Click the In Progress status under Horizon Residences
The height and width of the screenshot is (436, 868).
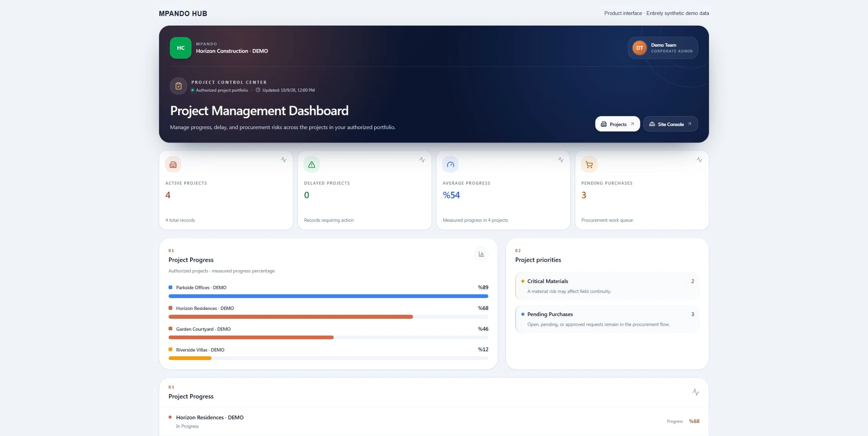[x=187, y=426]
